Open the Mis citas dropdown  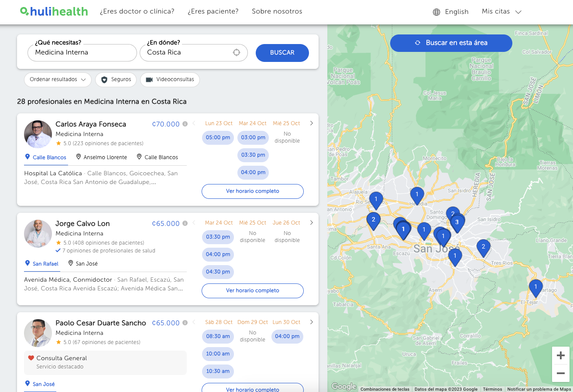(x=501, y=12)
